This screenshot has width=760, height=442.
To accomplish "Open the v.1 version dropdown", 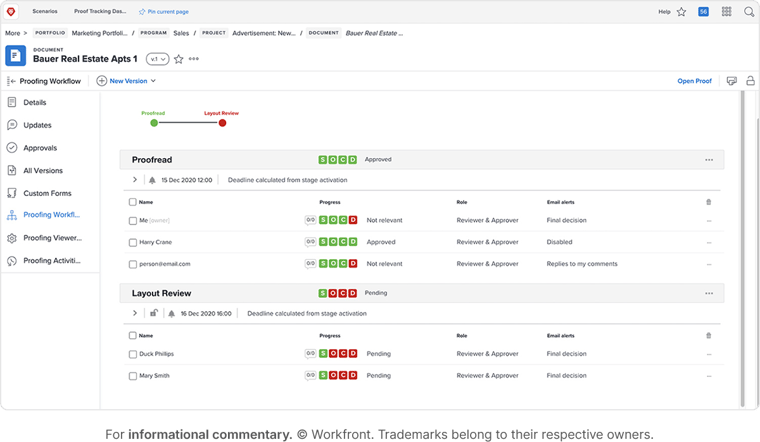I will pyautogui.click(x=158, y=59).
